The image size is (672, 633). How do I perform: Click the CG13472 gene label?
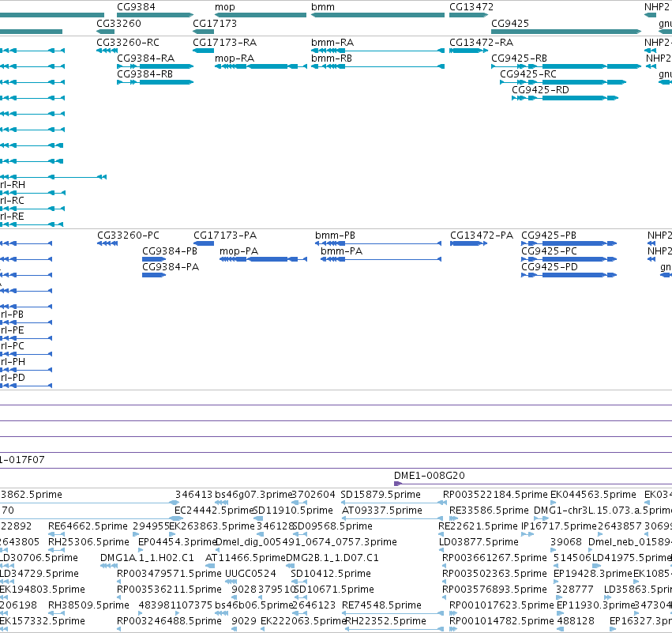[471, 7]
